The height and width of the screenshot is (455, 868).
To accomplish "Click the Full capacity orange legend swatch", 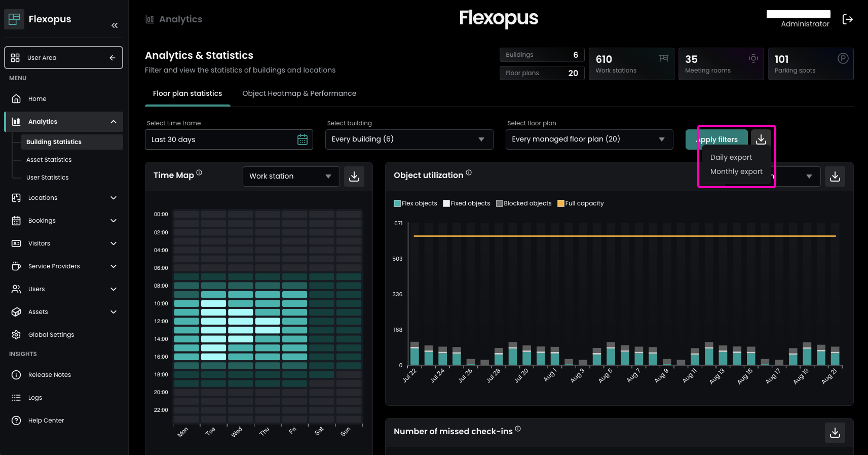I will click(561, 203).
